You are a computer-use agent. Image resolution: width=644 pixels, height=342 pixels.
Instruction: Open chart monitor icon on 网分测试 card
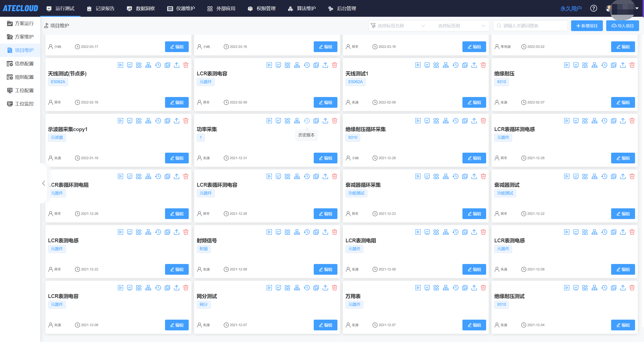(x=278, y=288)
